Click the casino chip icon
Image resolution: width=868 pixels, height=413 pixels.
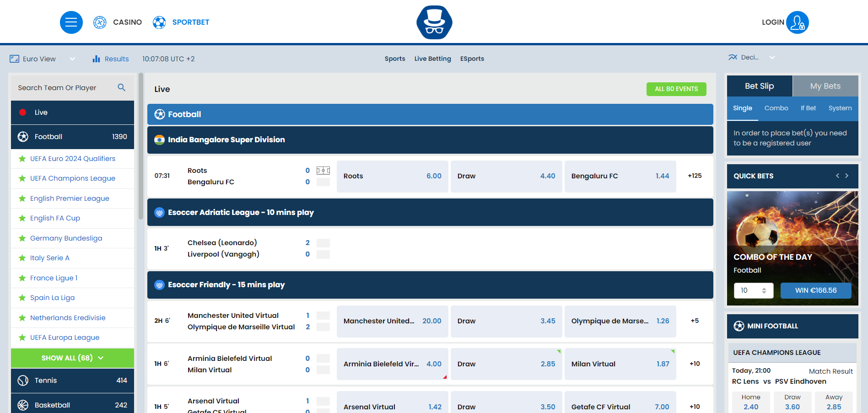(x=100, y=22)
